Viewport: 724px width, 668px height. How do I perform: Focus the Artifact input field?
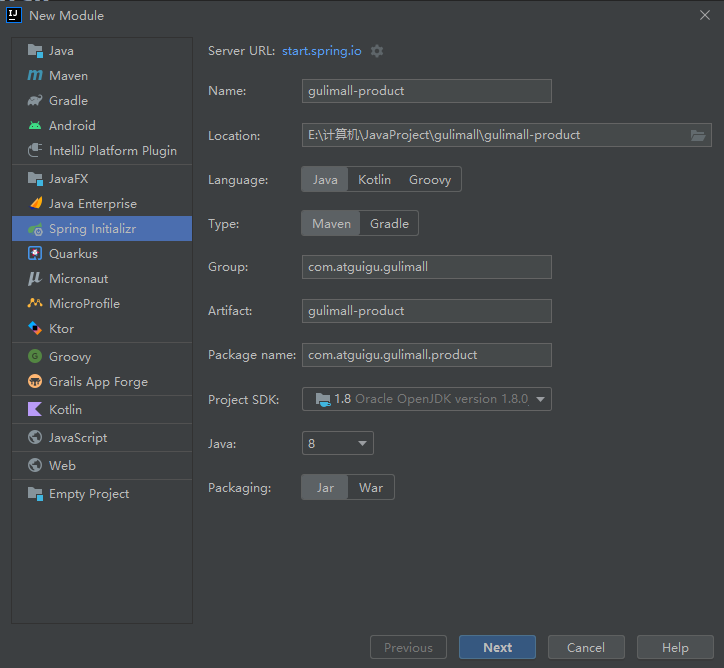(427, 311)
